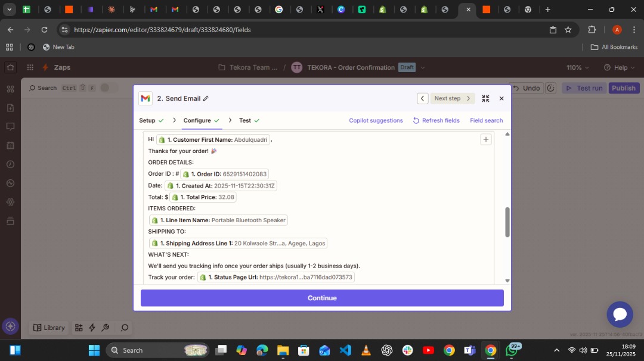
Task: Expand the Zap title Draft dropdown chevron
Action: click(423, 67)
